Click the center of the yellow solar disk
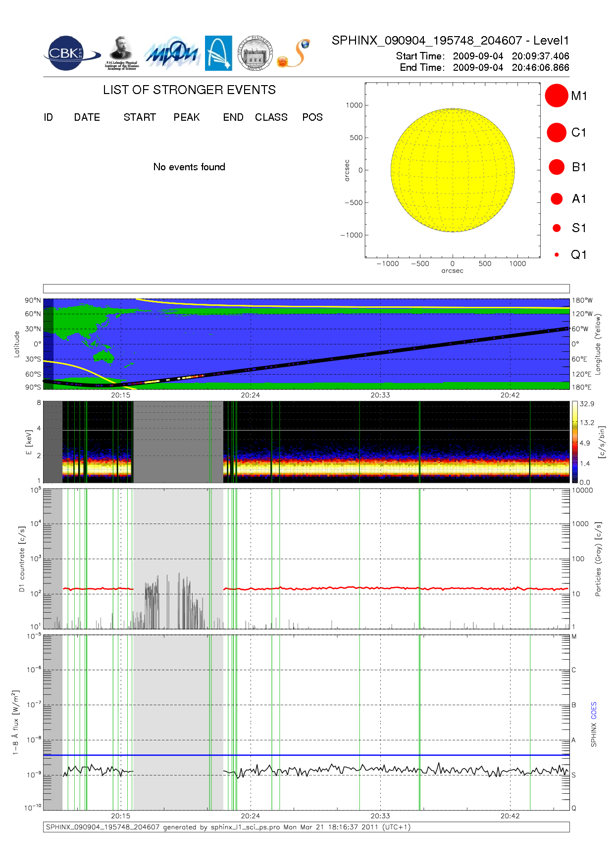The image size is (614, 868). tap(453, 170)
